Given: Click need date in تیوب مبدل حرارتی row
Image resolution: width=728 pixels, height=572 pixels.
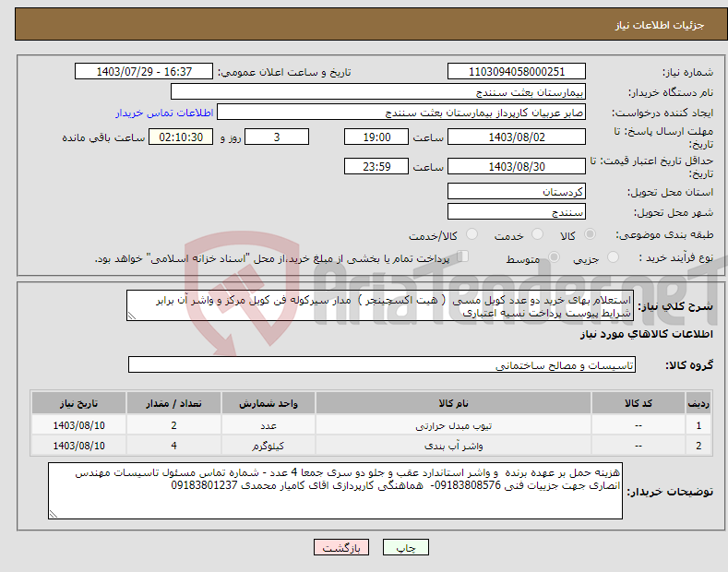Looking at the screenshot, I should coord(79,425).
